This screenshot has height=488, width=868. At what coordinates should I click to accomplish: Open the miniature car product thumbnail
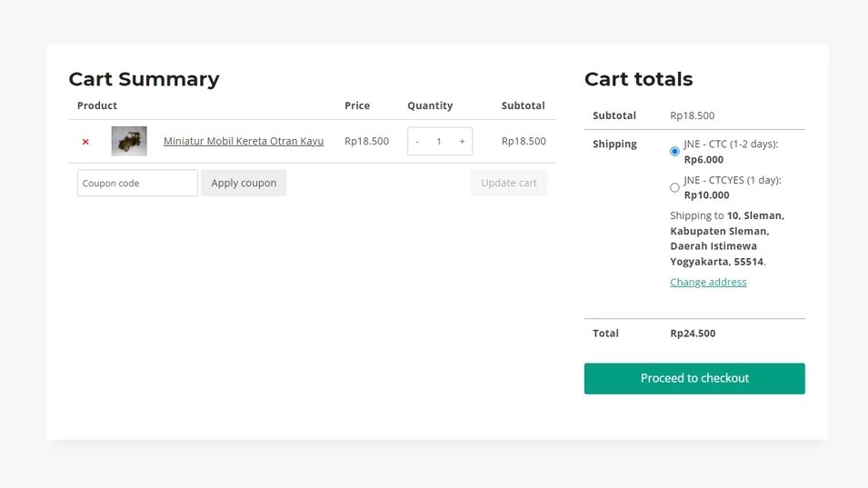click(x=129, y=141)
